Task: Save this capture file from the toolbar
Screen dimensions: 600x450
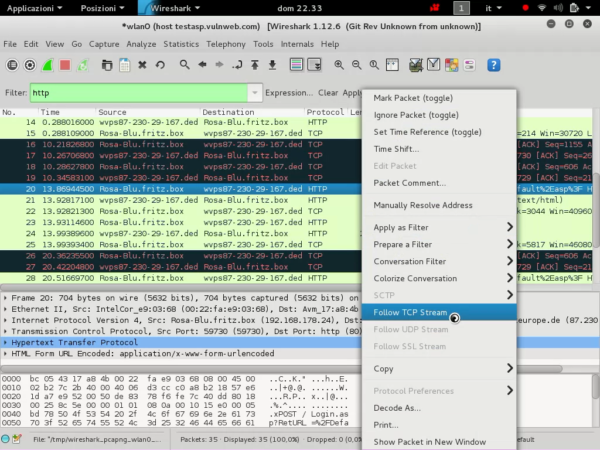Action: 124,65
